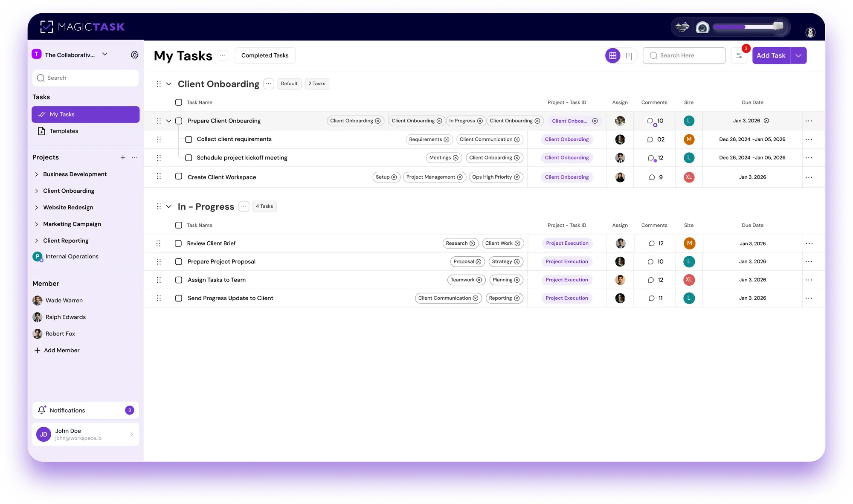The image size is (853, 504).
Task: Open Client Onboarding group ellipsis menu
Action: pyautogui.click(x=269, y=84)
